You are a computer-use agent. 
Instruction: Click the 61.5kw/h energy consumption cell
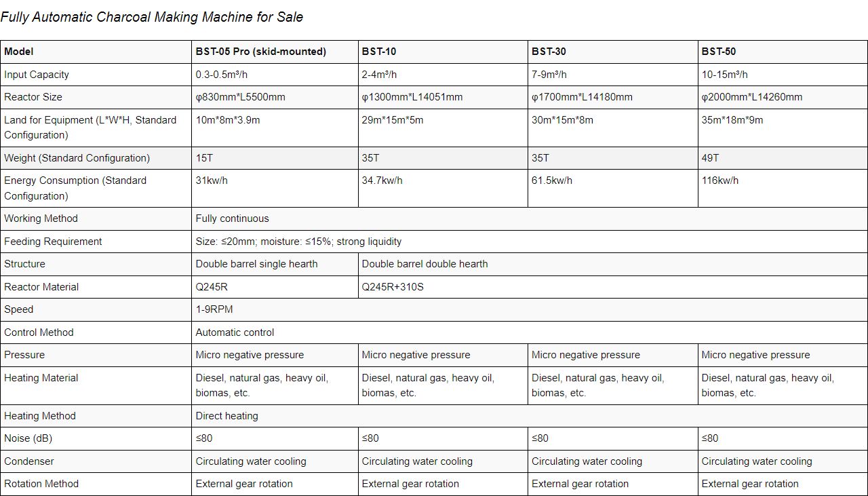click(x=612, y=188)
